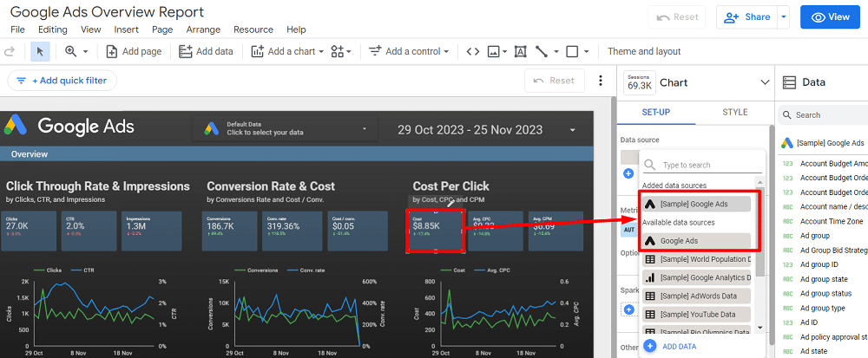This screenshot has height=358, width=868.
Task: Open the Default Data source selector on the report
Action: 285,128
